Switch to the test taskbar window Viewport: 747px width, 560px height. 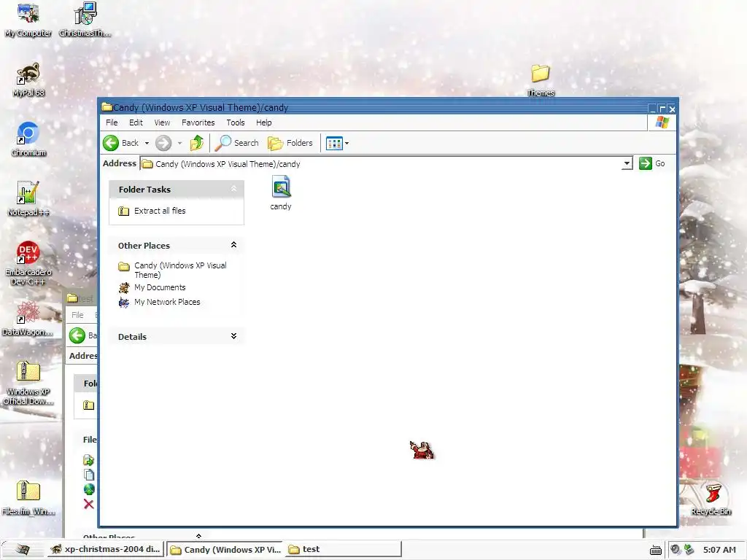pyautogui.click(x=343, y=549)
